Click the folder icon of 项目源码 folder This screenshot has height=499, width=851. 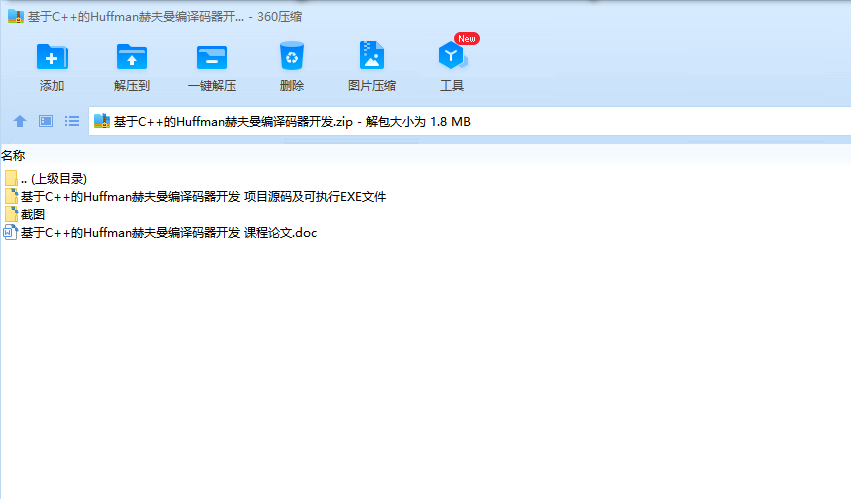click(x=11, y=197)
